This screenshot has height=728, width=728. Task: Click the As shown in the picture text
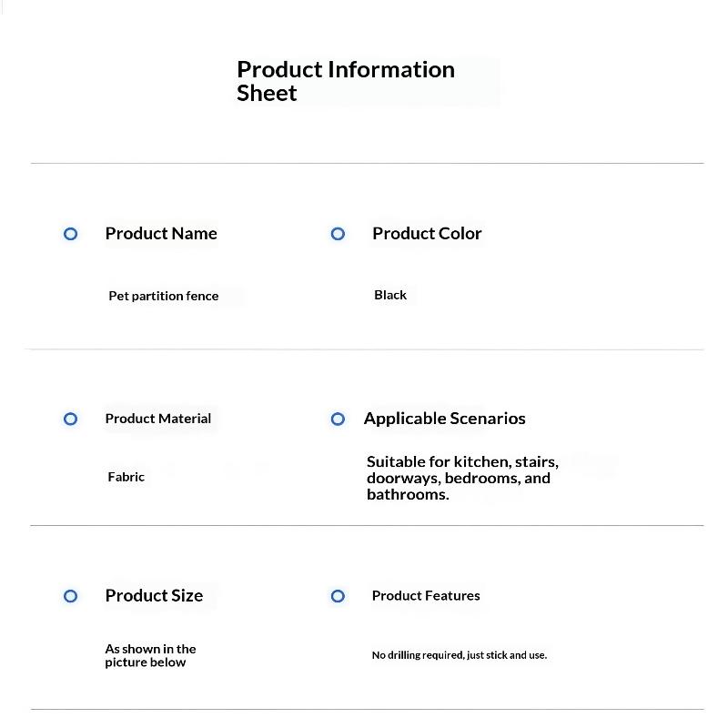tap(150, 655)
